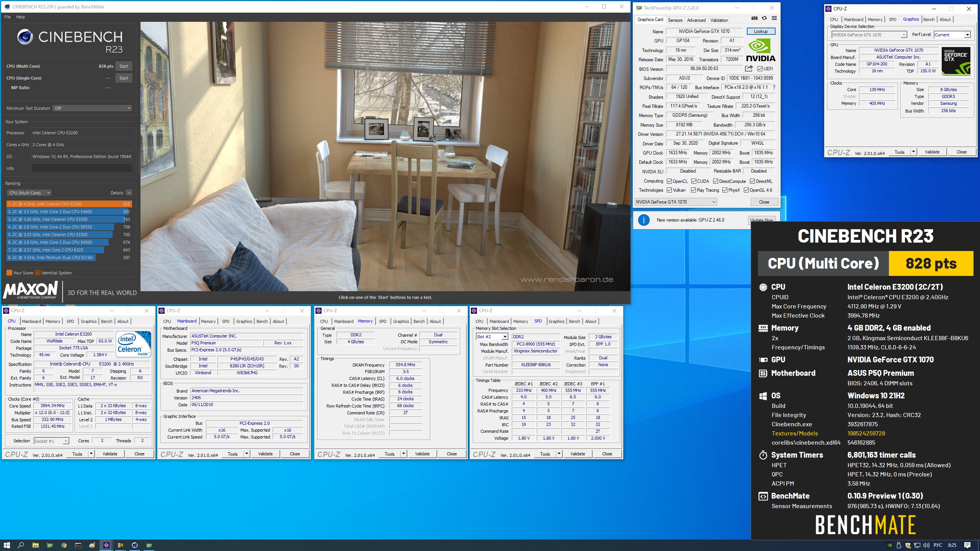Open the Cinebench File menu
This screenshot has width=980, height=551.
[7, 17]
